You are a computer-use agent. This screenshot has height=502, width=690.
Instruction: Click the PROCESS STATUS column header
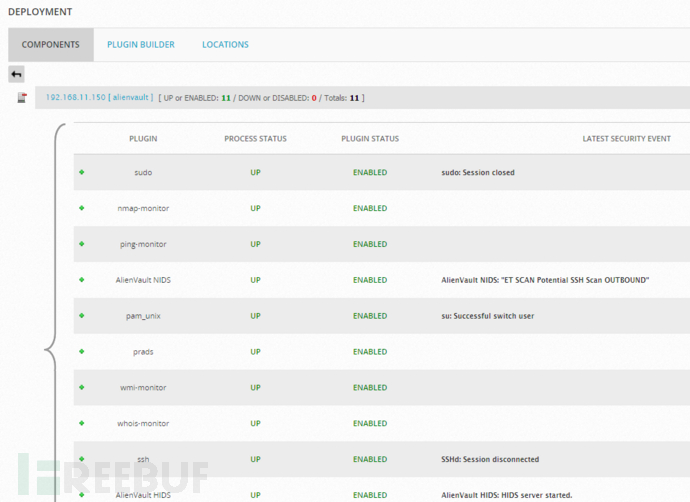pos(255,139)
